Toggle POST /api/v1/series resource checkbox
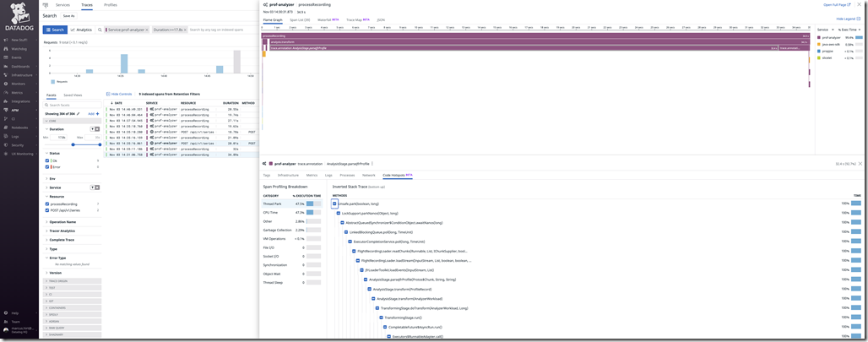The width and height of the screenshot is (868, 342). [47, 210]
